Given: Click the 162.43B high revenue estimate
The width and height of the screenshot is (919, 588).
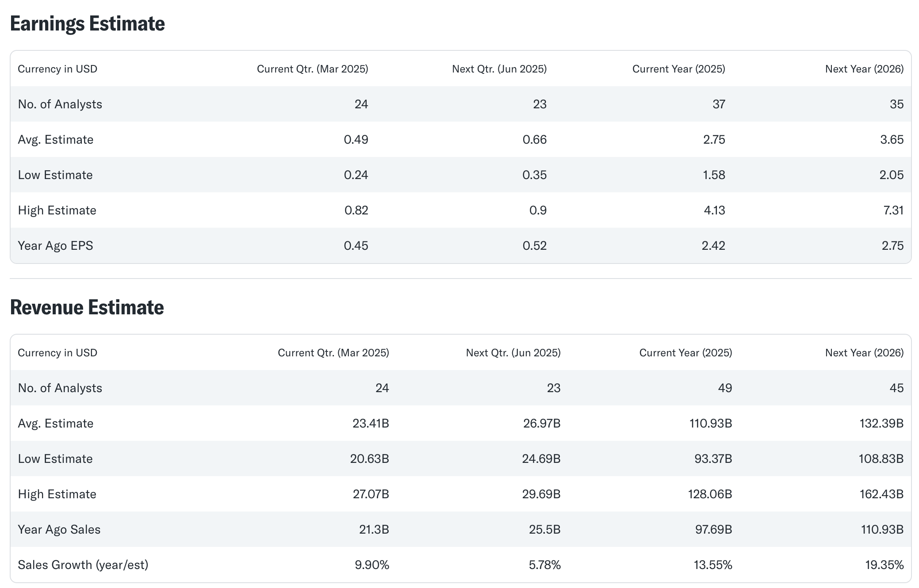Looking at the screenshot, I should (x=881, y=494).
